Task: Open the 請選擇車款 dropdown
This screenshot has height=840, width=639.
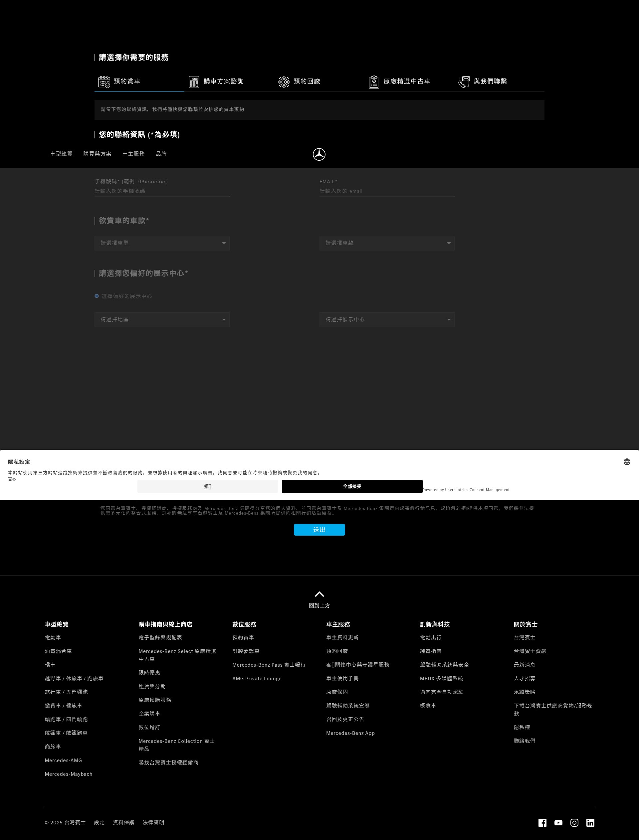Action: [387, 243]
